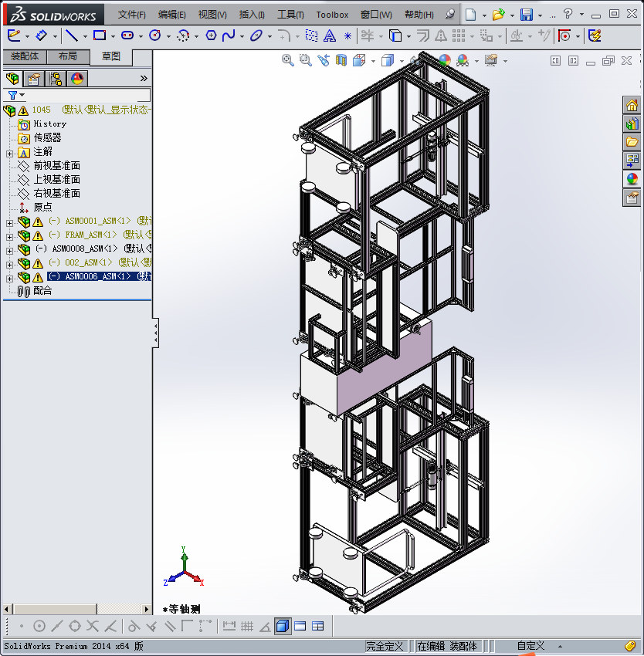
Task: Click Zoom to Fit in view toolbar
Action: pos(288,60)
